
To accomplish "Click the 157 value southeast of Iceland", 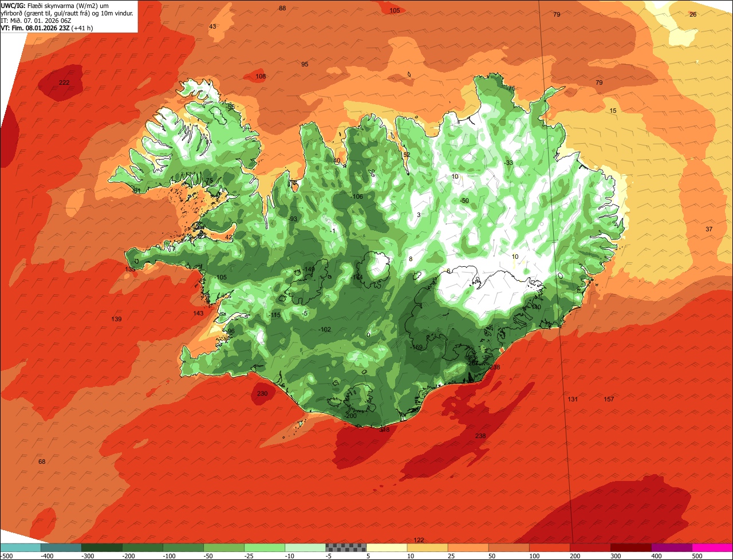I will click(x=609, y=399).
